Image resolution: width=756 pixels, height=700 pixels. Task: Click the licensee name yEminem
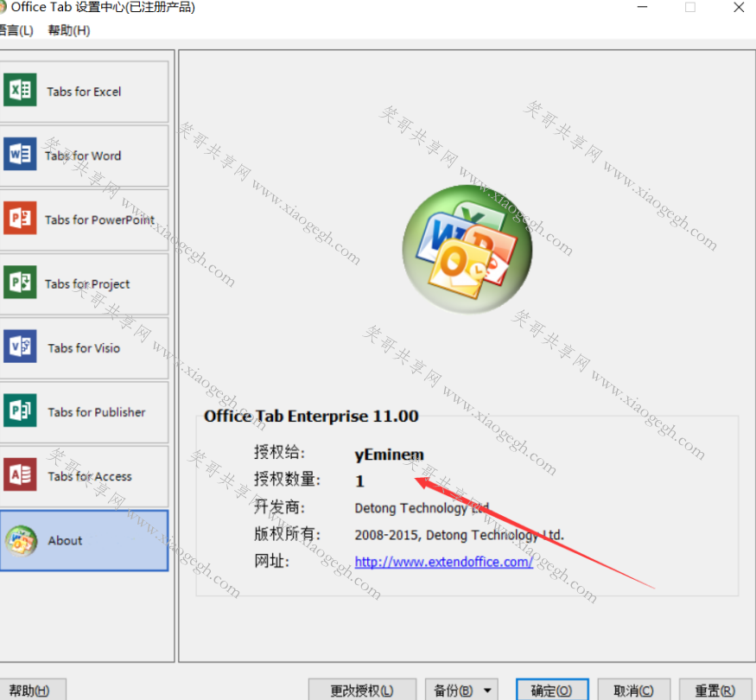pos(389,455)
